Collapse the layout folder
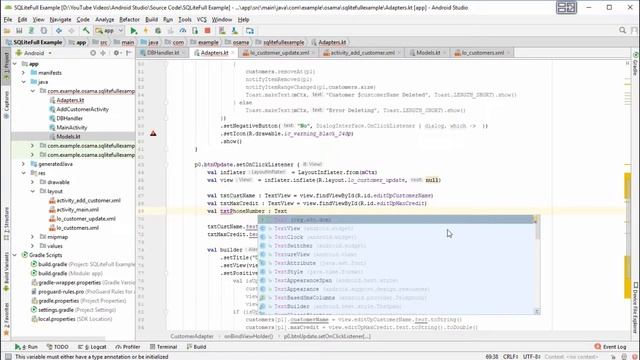The height and width of the screenshot is (360, 640). point(32,191)
